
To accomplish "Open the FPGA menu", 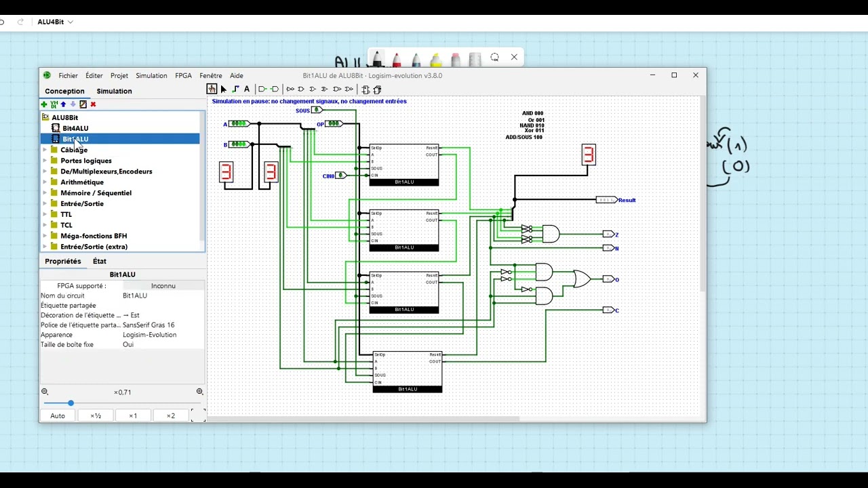I will pyautogui.click(x=183, y=76).
